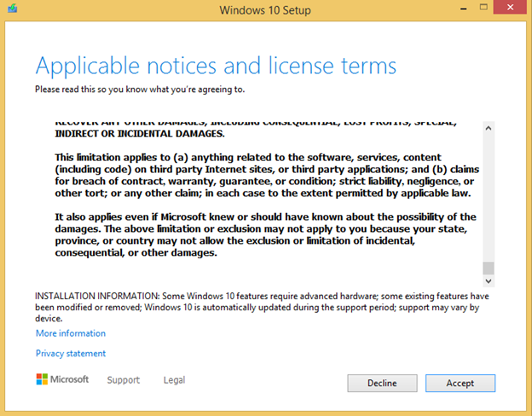This screenshot has height=416, width=532.
Task: Click the Microsoft logo
Action: [62, 379]
